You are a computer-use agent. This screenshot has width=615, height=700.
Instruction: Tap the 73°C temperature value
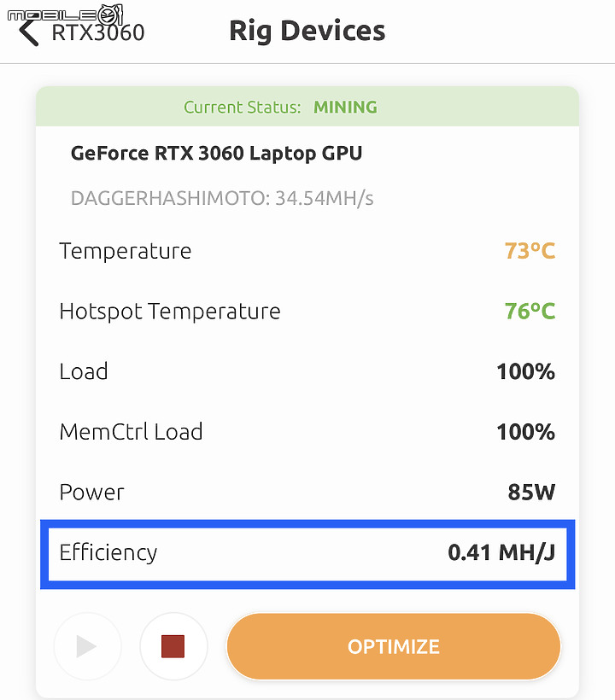coord(530,251)
